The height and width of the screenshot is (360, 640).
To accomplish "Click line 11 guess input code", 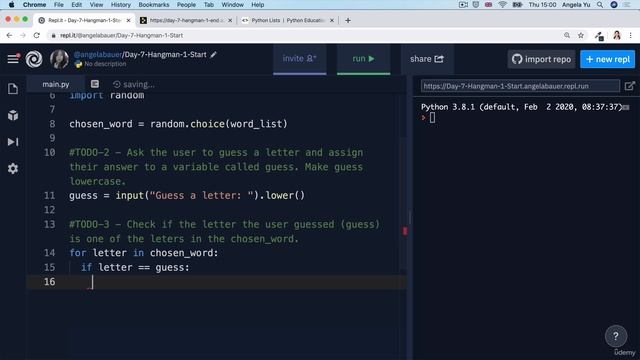I will point(187,196).
